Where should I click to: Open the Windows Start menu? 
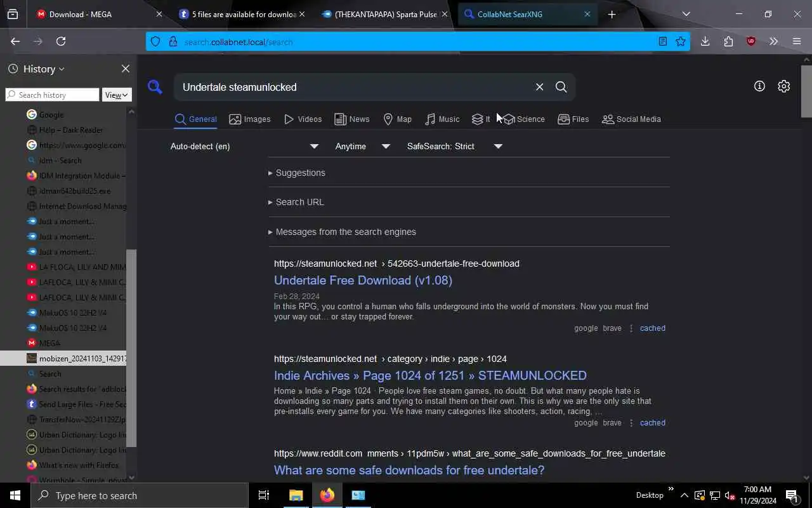[15, 495]
